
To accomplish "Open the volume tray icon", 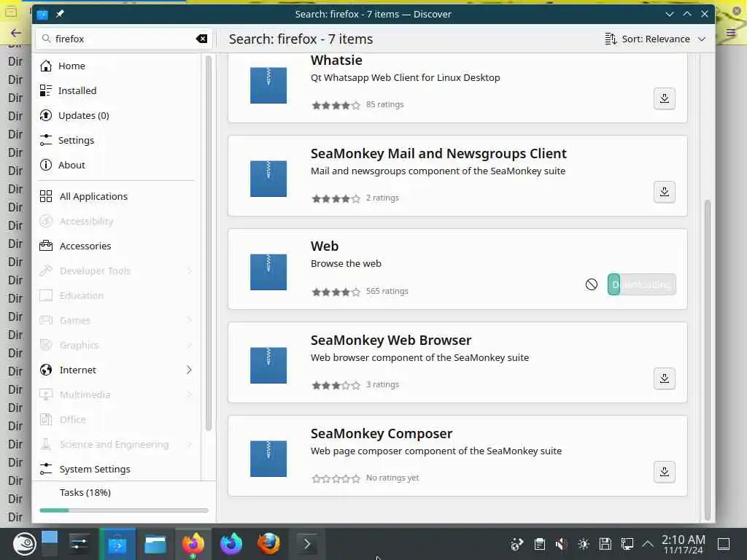I will (561, 544).
